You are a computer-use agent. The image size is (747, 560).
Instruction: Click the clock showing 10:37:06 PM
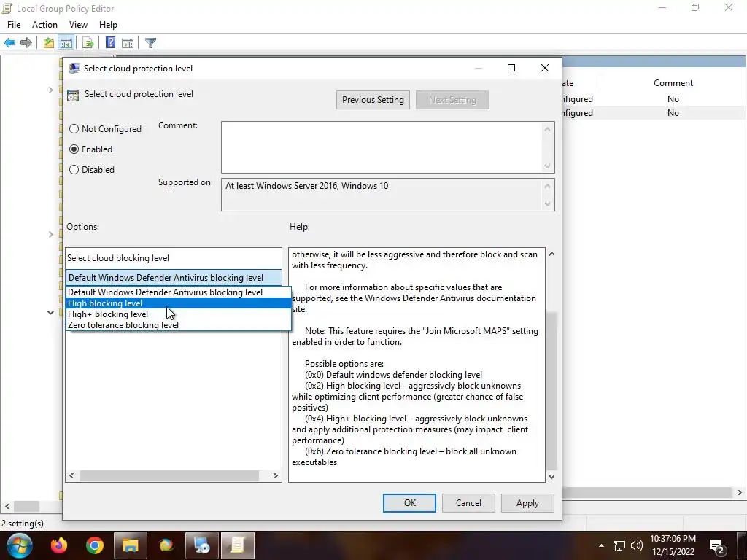(x=673, y=539)
